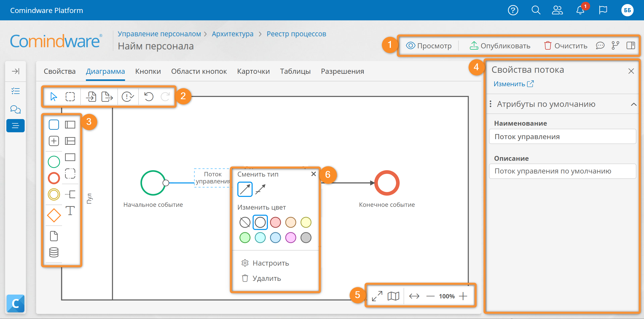
Task: Open Архитектура breadcrumb
Action: tap(233, 34)
